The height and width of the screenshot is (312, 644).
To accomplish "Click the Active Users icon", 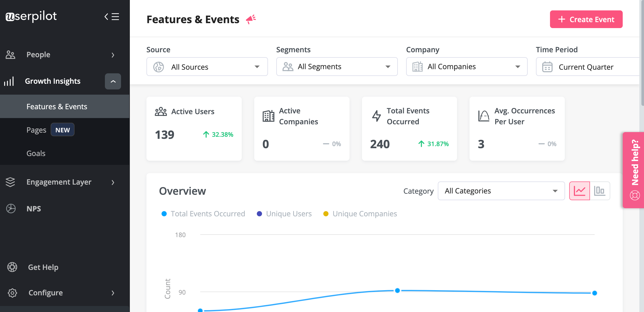I will [x=160, y=111].
